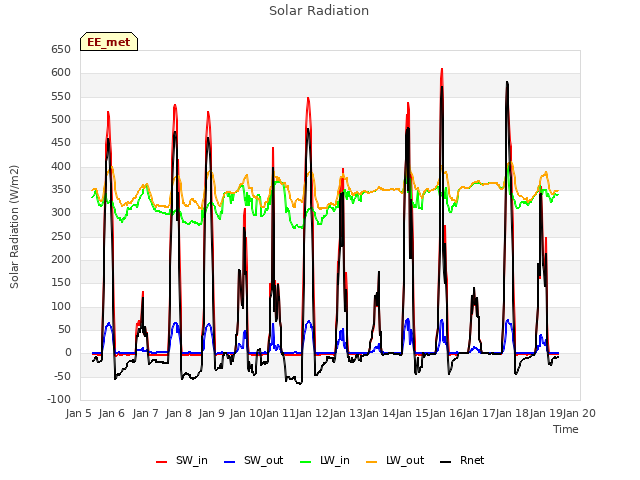Click the orange LW_out legend swatch
640x480 pixels.
(x=372, y=462)
